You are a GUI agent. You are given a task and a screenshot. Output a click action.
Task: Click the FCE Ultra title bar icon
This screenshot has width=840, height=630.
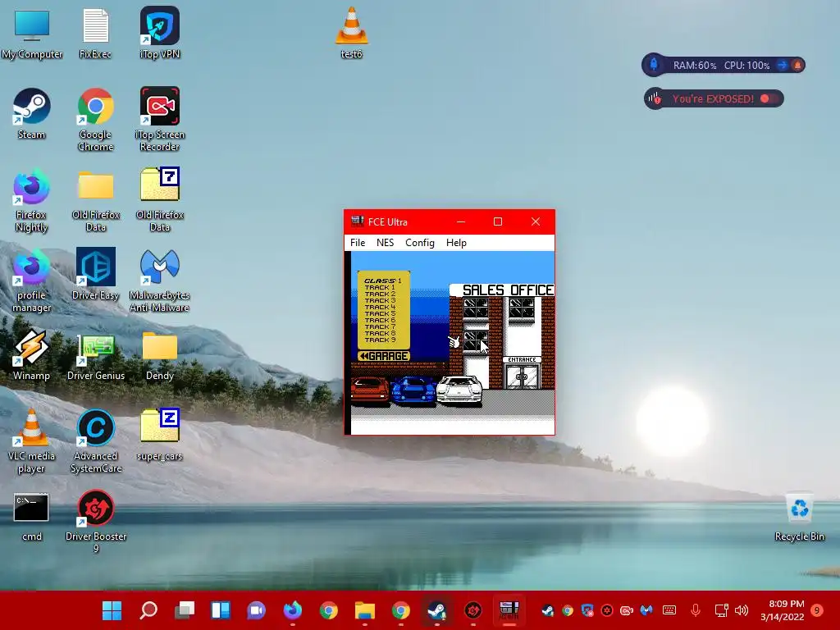(357, 221)
